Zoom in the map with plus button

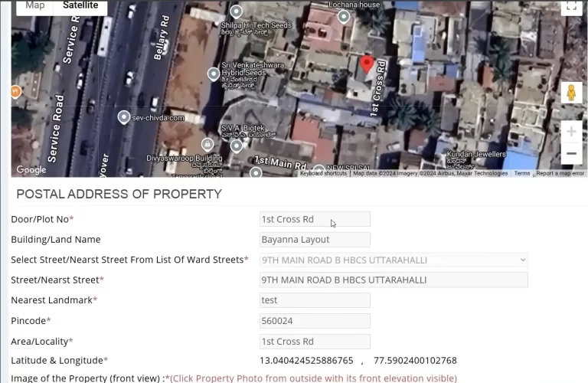pos(571,132)
